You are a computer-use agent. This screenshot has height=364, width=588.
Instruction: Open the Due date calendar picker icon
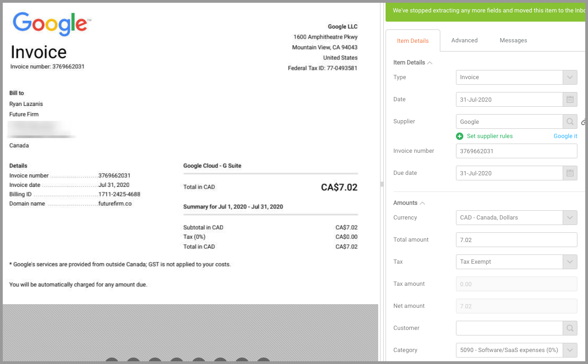tap(570, 173)
